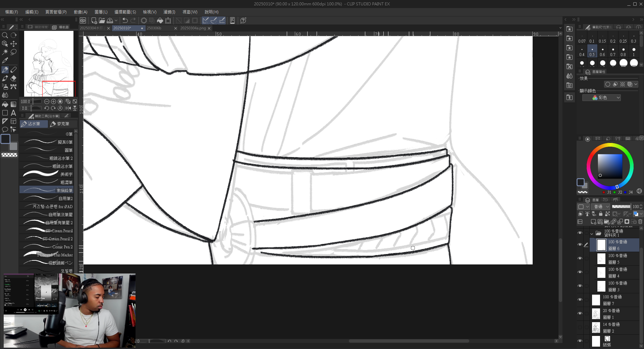Select the Balloon tool

(x=5, y=130)
